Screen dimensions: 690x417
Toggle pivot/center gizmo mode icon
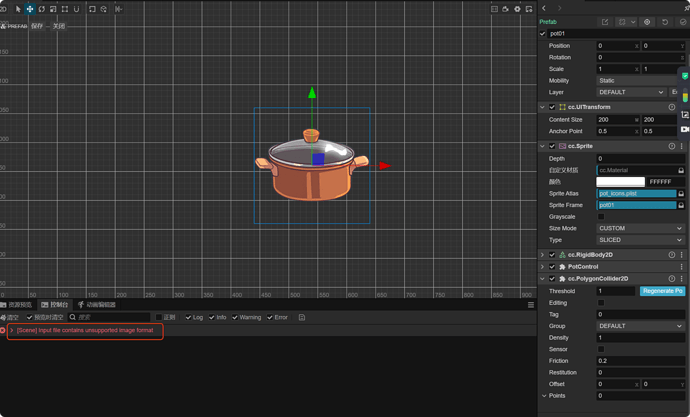92,9
